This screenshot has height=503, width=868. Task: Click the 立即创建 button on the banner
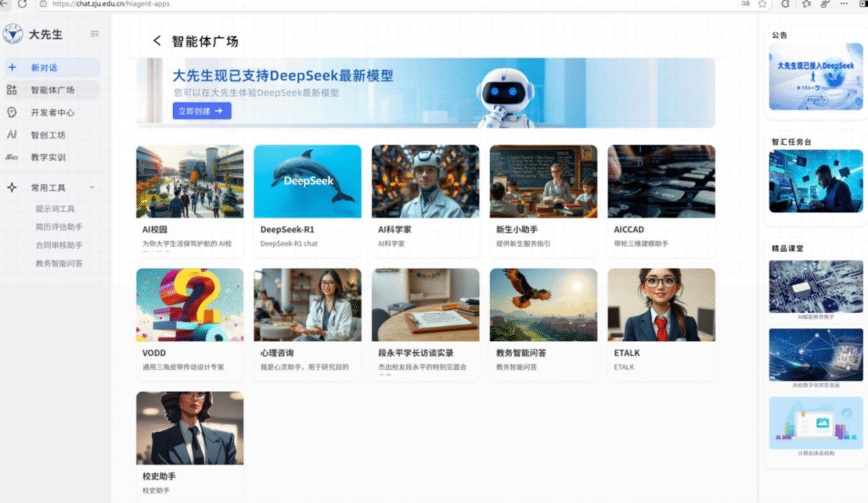tap(202, 110)
